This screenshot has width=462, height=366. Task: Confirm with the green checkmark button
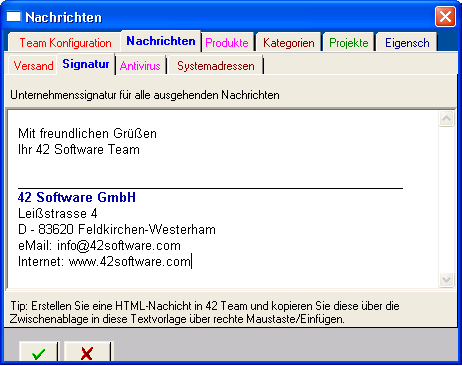39,352
